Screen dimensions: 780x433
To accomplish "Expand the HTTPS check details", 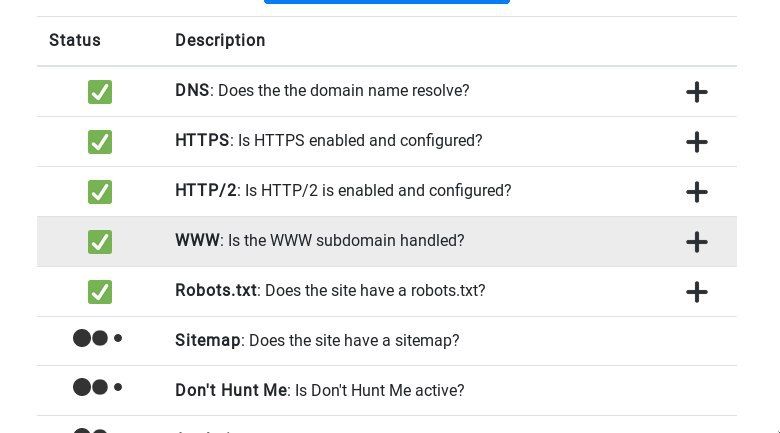I will pos(697,142).
